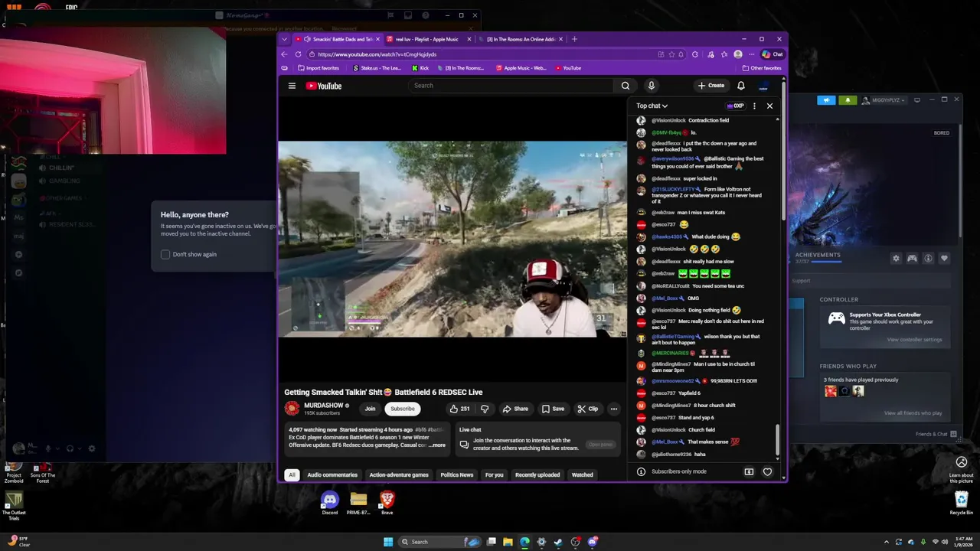
Task: Open Other favorites folder dropdown
Action: 761,68
